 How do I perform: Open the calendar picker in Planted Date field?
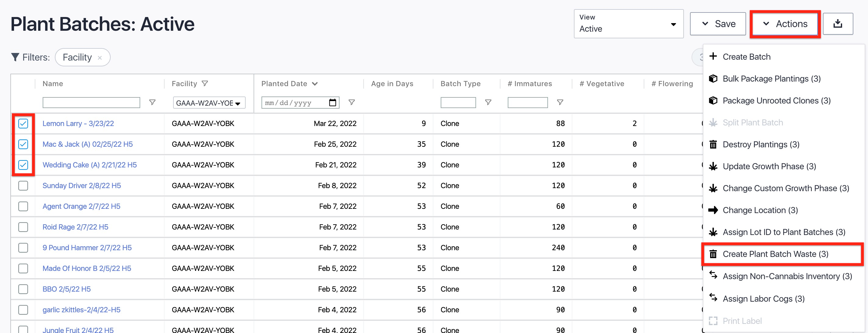(332, 103)
